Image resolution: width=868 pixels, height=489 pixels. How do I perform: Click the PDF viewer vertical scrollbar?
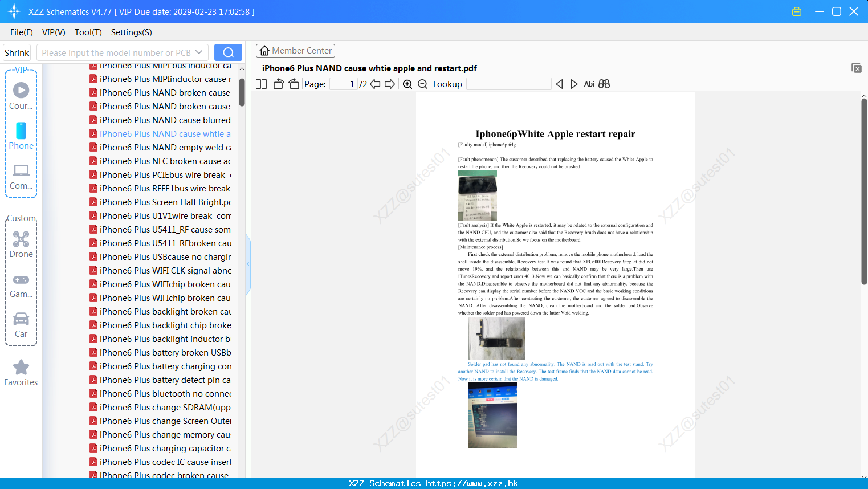pyautogui.click(x=864, y=191)
